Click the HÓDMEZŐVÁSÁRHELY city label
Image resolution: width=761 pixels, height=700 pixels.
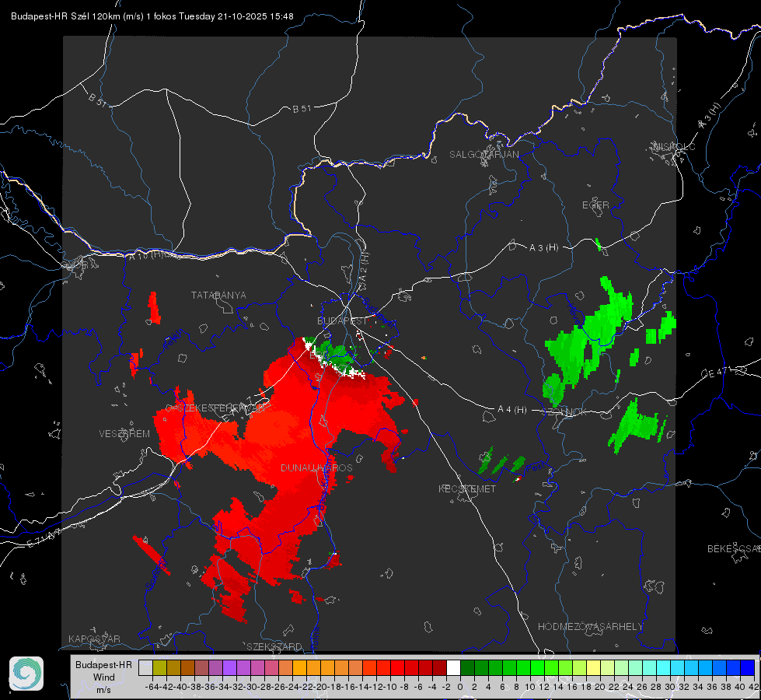590,627
